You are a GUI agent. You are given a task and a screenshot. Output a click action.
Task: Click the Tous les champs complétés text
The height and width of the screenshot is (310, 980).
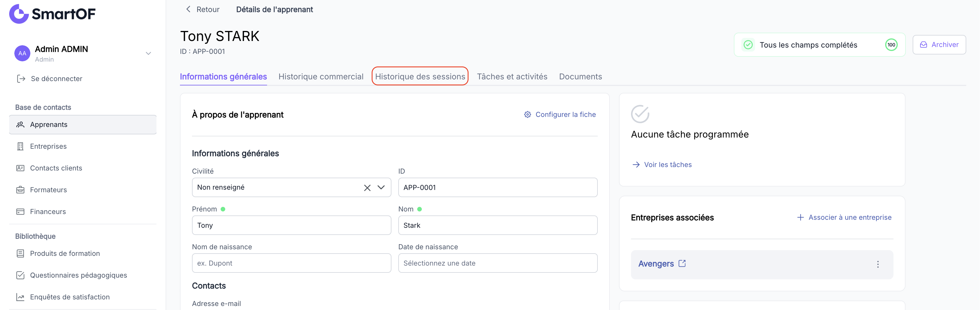(808, 45)
